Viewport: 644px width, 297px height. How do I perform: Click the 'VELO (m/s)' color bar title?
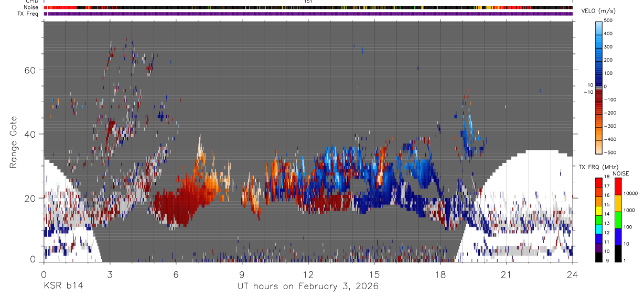point(599,12)
